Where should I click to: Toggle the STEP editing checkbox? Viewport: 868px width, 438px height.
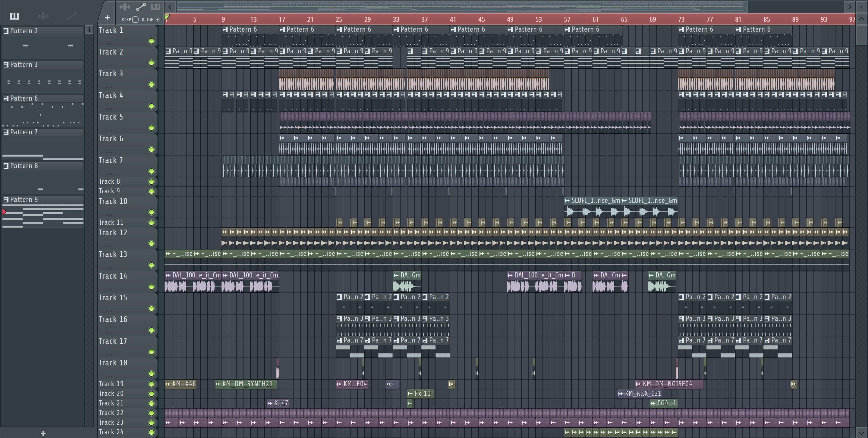point(135,20)
